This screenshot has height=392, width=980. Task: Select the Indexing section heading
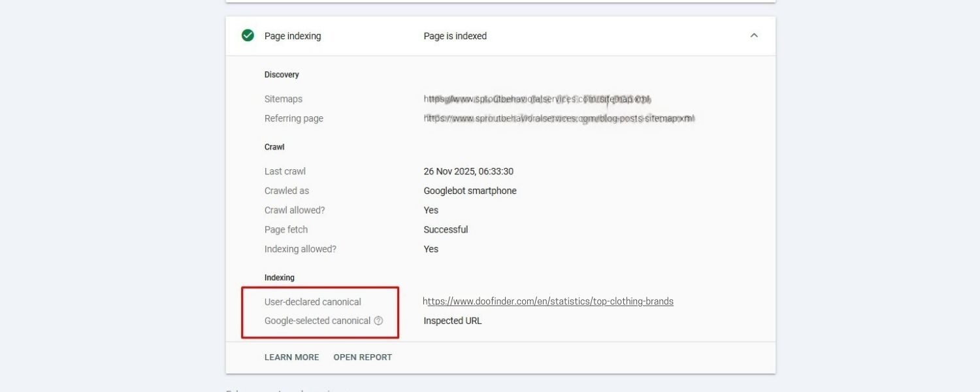pyautogui.click(x=279, y=278)
